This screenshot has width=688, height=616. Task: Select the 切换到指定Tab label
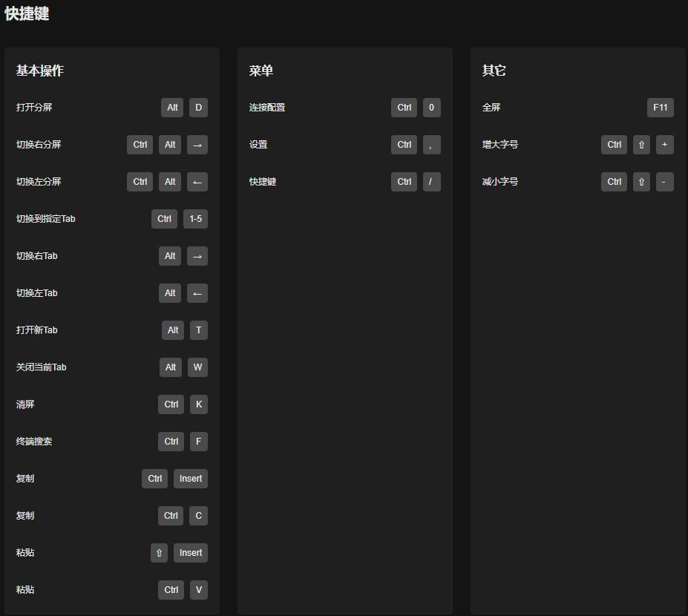pos(45,219)
